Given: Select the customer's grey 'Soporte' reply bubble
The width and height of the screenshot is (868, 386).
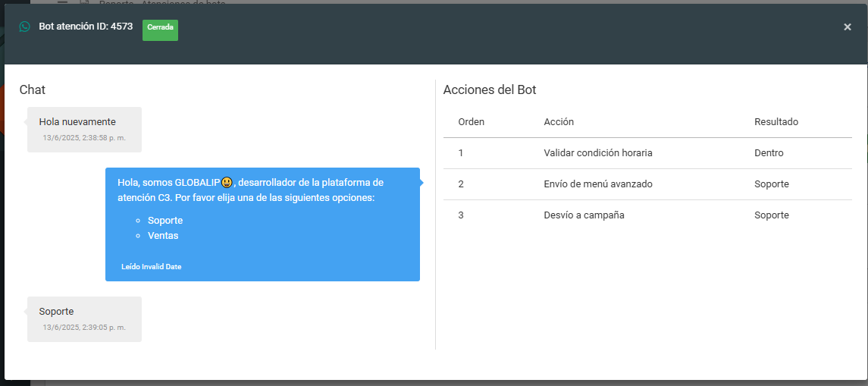Looking at the screenshot, I should pyautogui.click(x=57, y=311).
